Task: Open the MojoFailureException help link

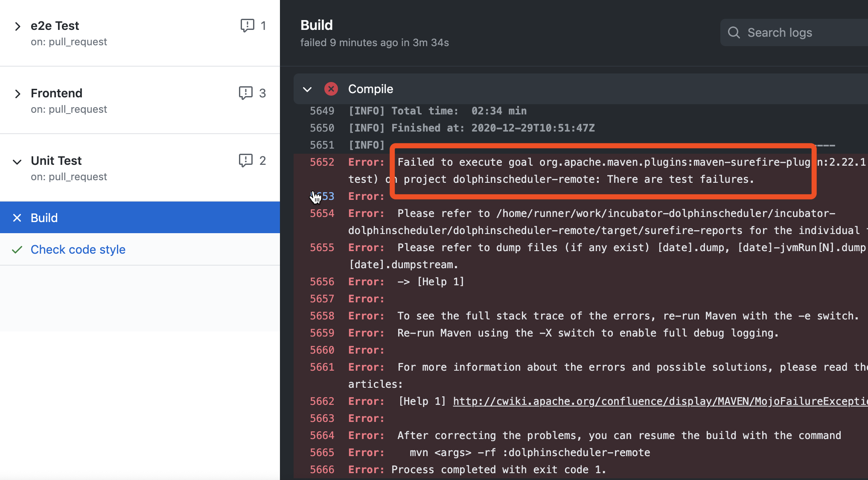Action: click(x=660, y=401)
